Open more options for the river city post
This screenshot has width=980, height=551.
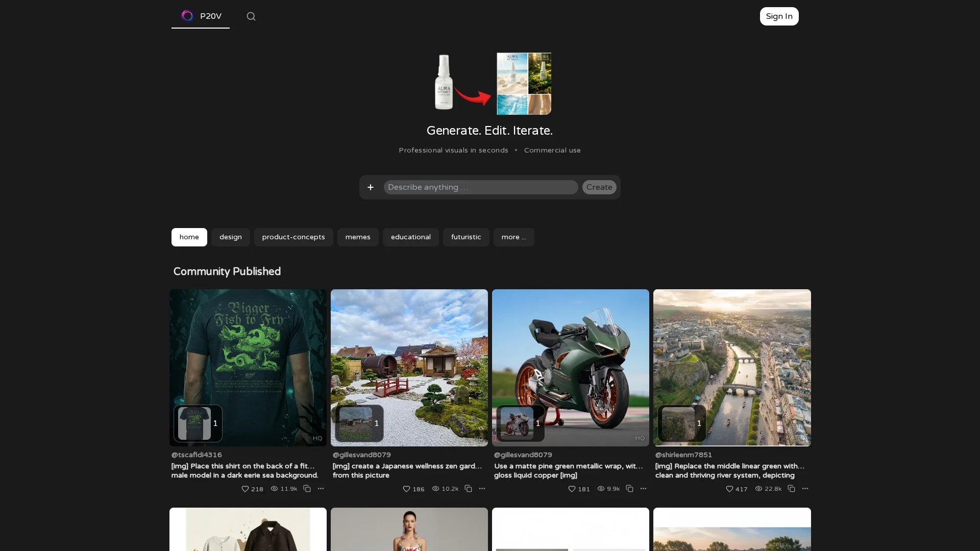805,489
